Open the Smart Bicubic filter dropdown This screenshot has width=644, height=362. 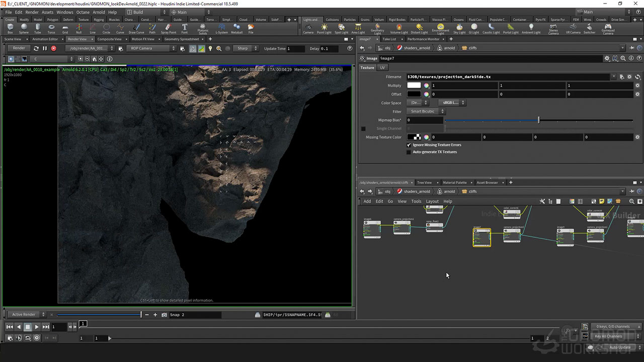coord(426,112)
